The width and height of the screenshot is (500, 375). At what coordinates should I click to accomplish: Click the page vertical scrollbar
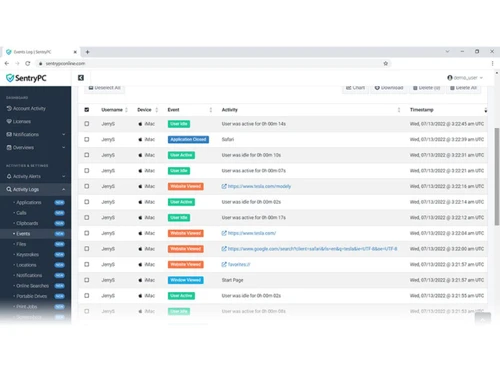tap(497, 176)
